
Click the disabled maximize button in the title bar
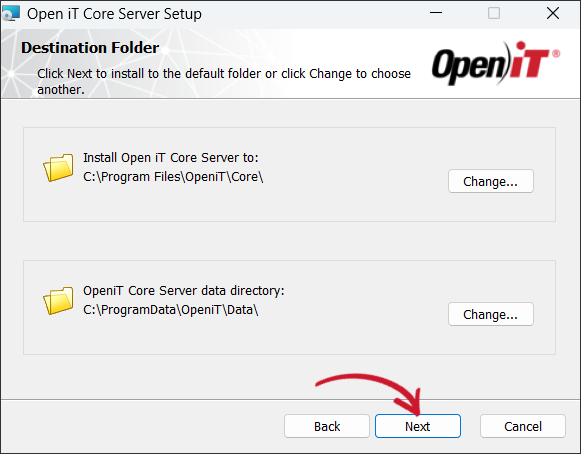[494, 13]
